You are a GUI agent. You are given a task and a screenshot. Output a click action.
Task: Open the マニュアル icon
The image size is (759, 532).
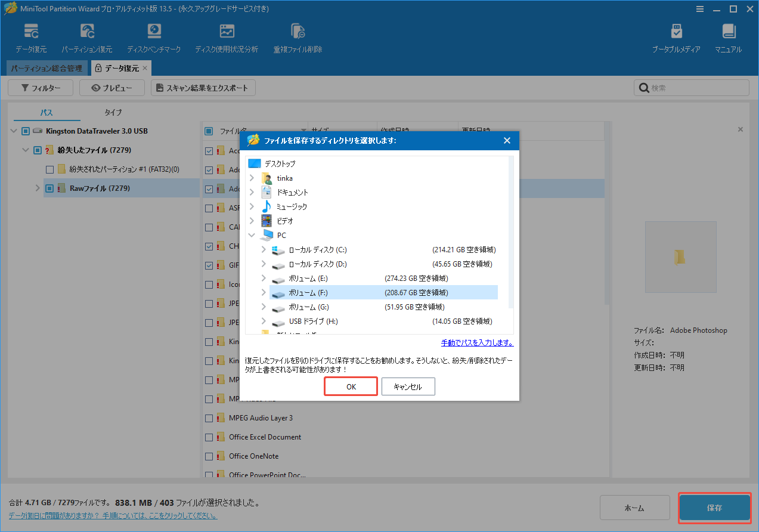727,36
